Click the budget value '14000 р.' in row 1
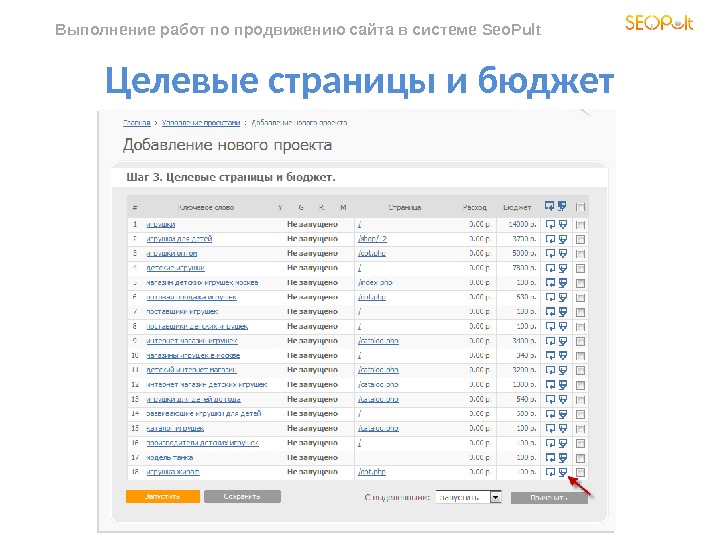 point(522,225)
